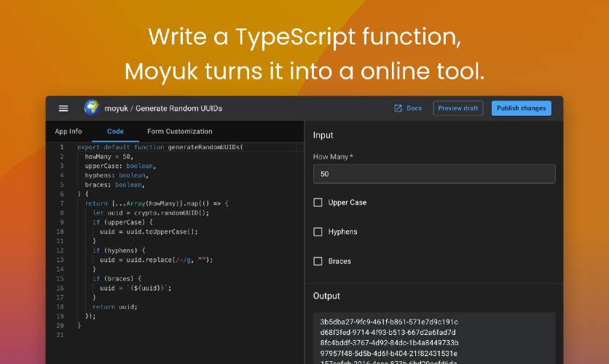Click the external-link icon beside Docs
The image size is (609, 364).
pyautogui.click(x=398, y=108)
